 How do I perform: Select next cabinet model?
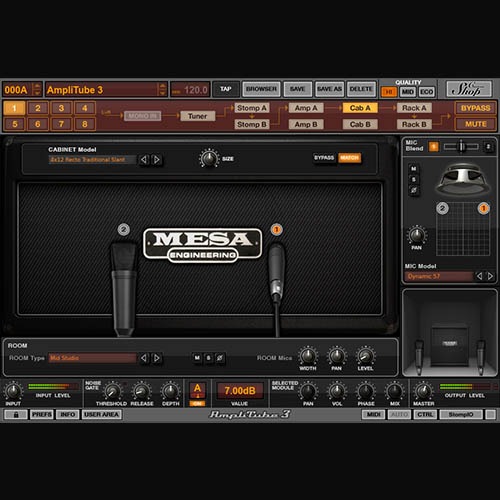(x=156, y=160)
